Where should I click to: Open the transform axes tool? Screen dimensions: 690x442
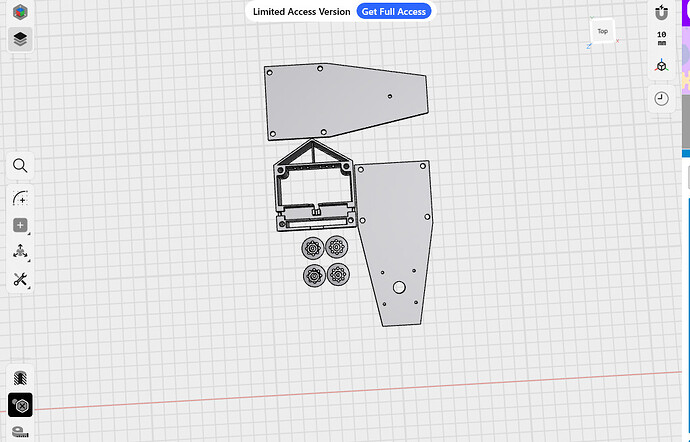(x=20, y=252)
